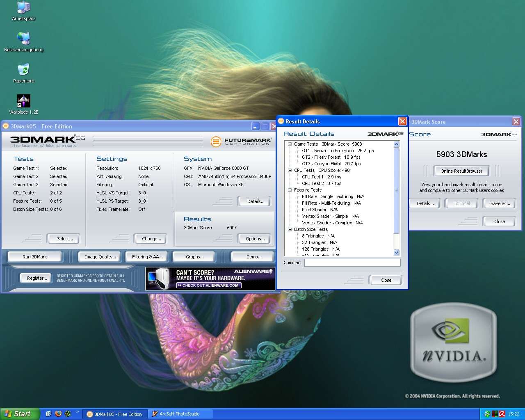Click the AMD Athlon 64 Processor 3400+ text
The width and height of the screenshot is (525, 420).
235,176
